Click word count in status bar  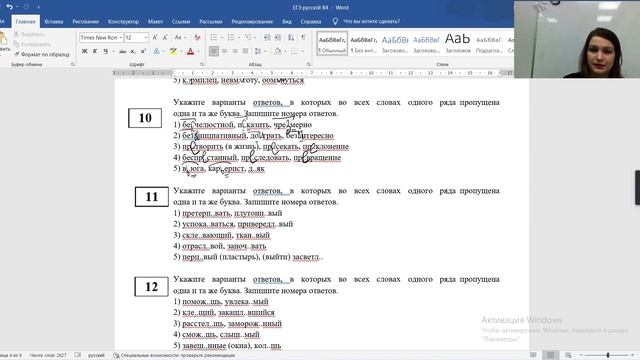(48, 356)
